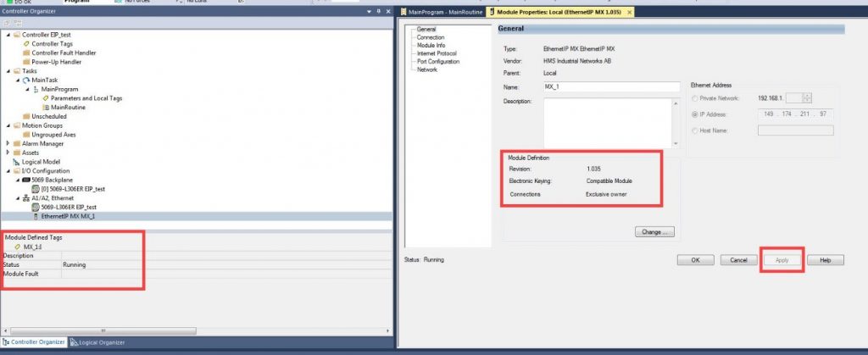Switch to the Controller Organizer bottom tab
Viewport: 868px width, 355px height.
(34, 342)
